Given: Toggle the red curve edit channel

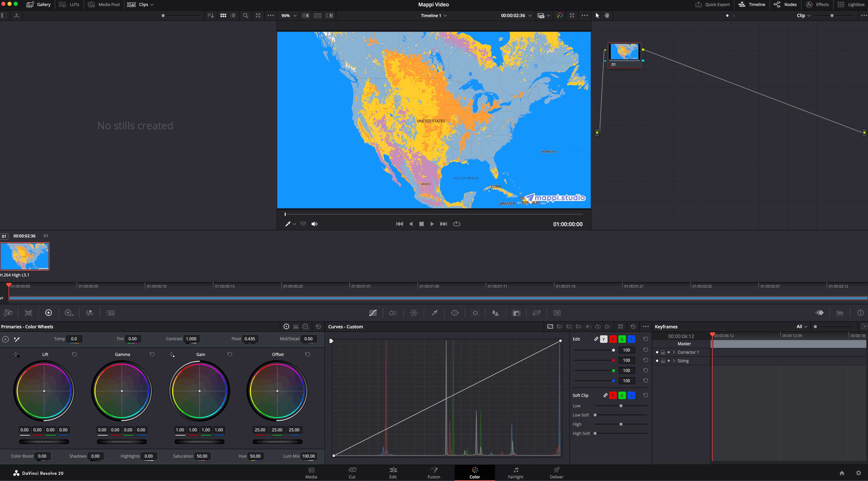Looking at the screenshot, I should (613, 339).
